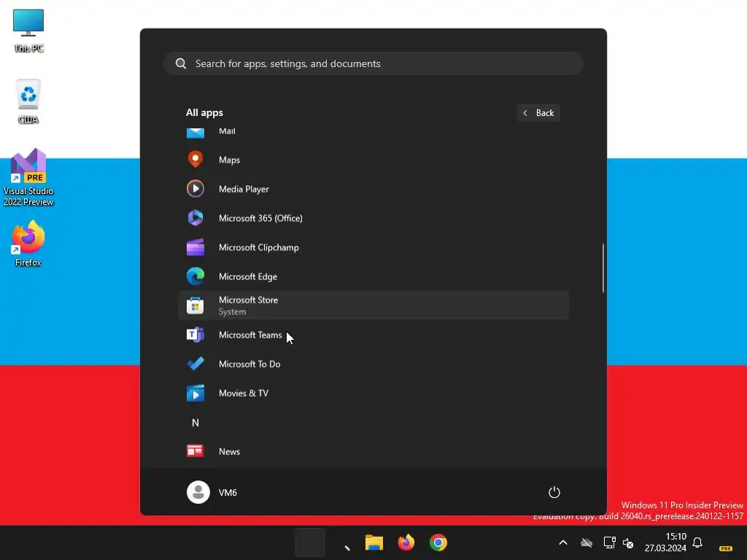Click the "Media Player" text
The height and width of the screenshot is (560, 747).
[244, 189]
